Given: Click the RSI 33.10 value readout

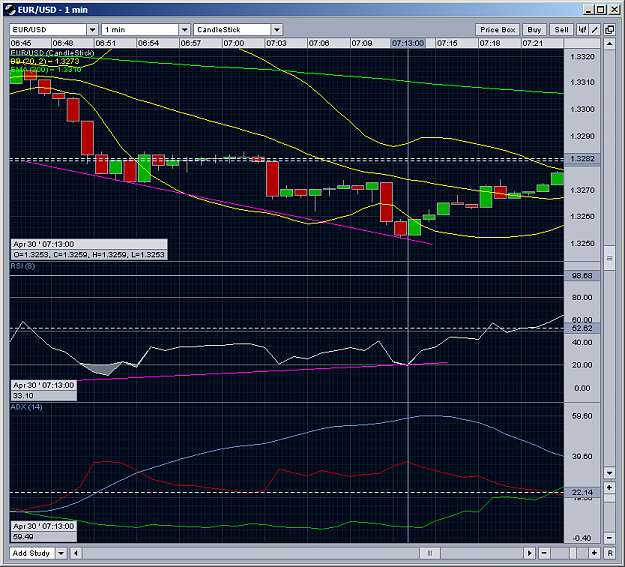Looking at the screenshot, I should [x=43, y=396].
